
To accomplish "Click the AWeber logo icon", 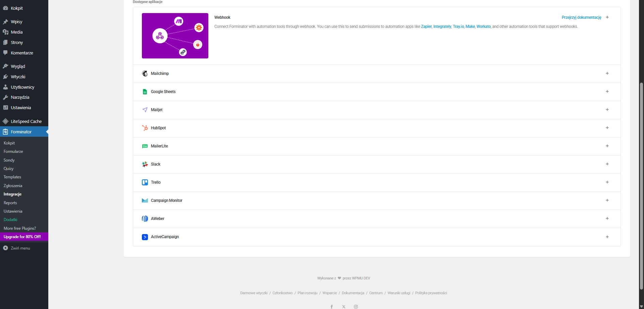I will click(145, 219).
